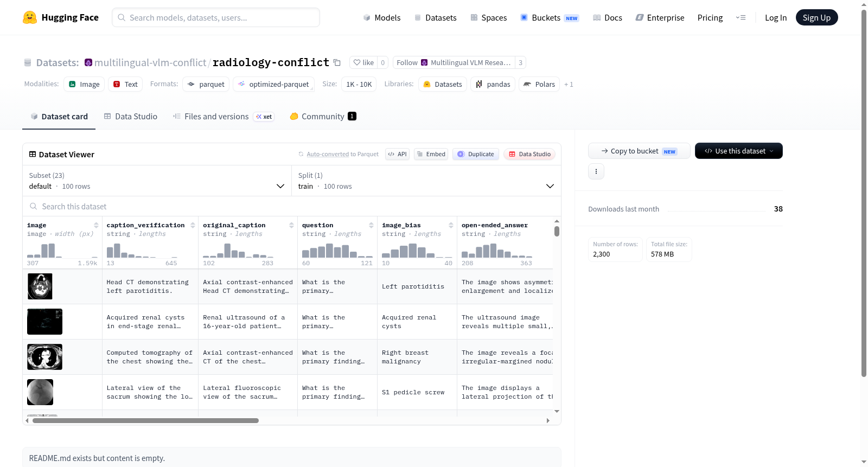
Task: Switch to the Dataset card tab
Action: click(59, 116)
